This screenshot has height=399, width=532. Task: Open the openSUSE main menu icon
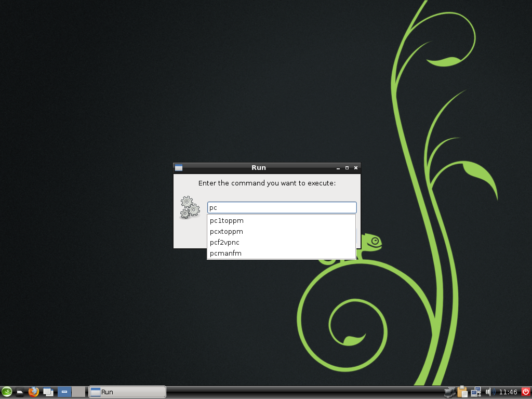click(6, 392)
